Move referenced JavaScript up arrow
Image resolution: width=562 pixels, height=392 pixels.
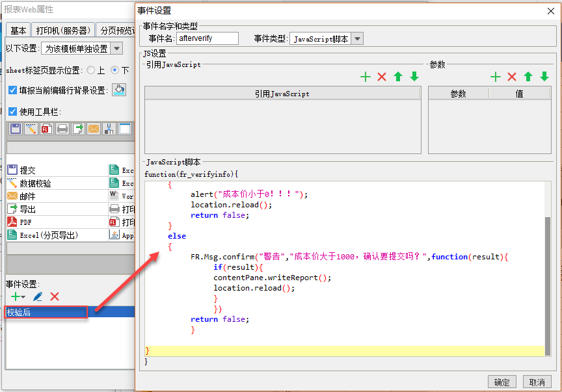pyautogui.click(x=398, y=77)
